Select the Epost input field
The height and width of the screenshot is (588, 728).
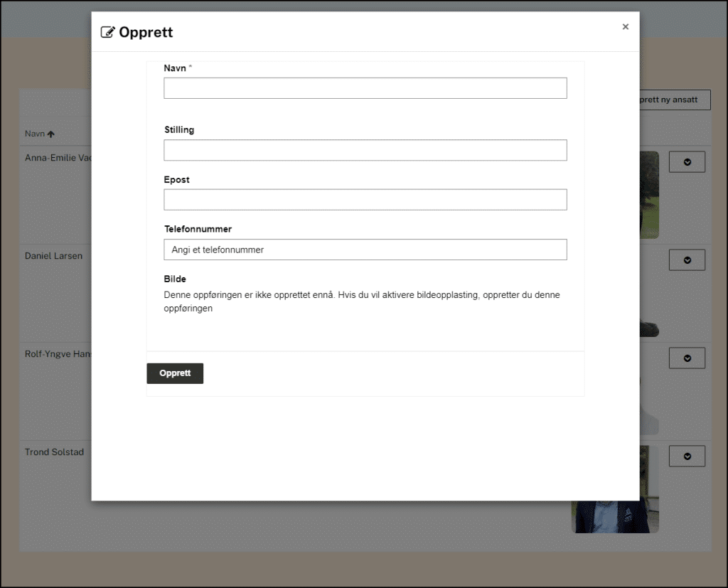click(x=365, y=199)
